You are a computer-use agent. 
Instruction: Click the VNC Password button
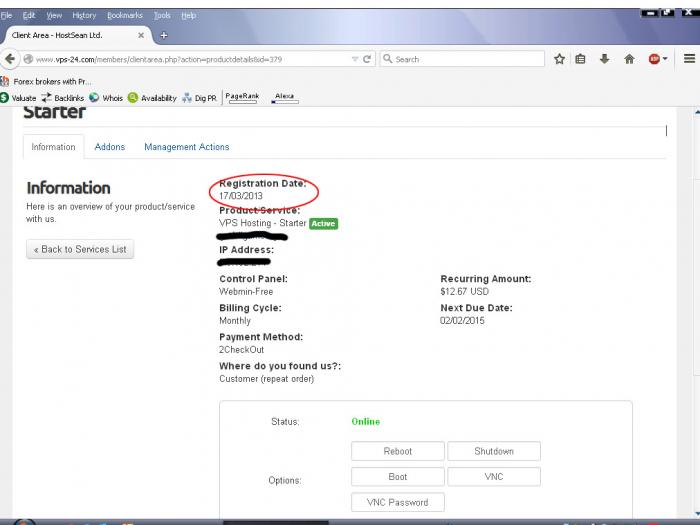[398, 502]
